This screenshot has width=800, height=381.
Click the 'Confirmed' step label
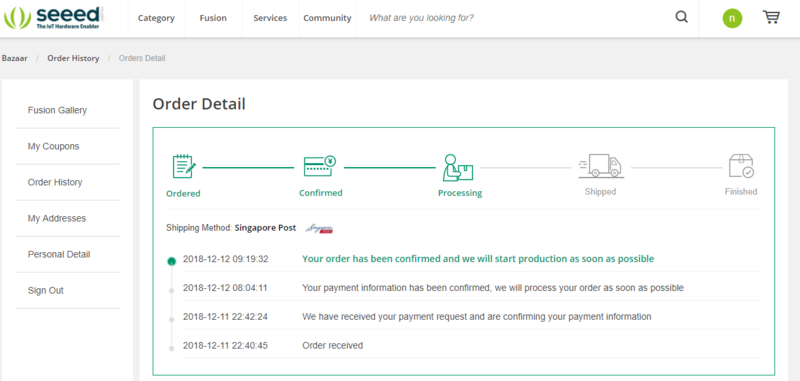click(320, 193)
